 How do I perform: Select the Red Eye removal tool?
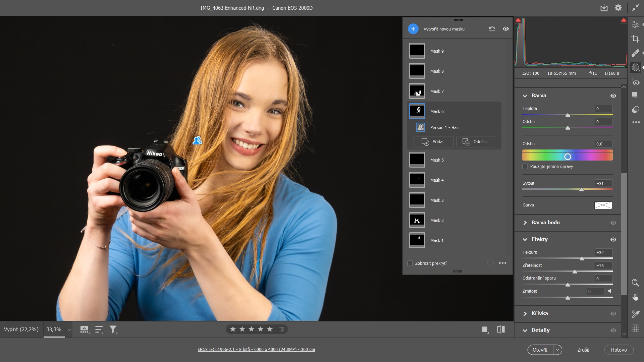coord(635,82)
